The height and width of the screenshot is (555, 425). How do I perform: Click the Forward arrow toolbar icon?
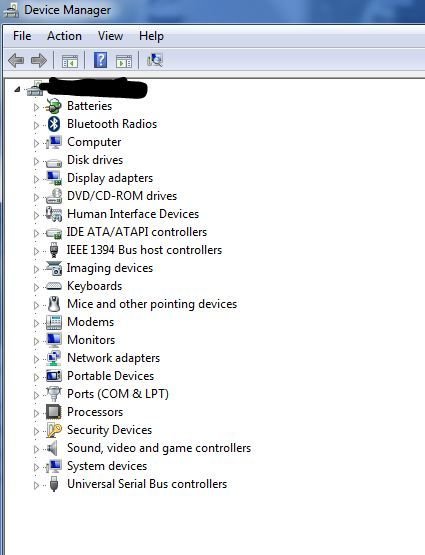pyautogui.click(x=39, y=60)
